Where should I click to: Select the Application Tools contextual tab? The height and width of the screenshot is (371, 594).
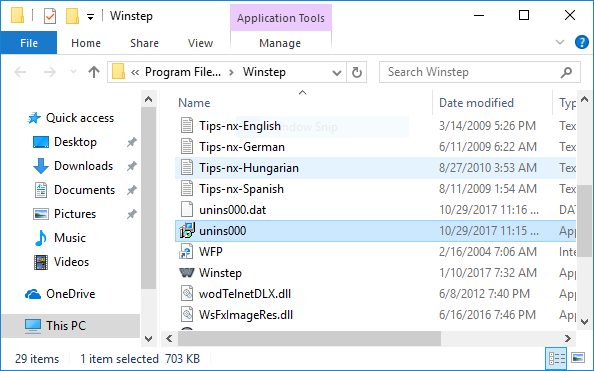coord(281,18)
